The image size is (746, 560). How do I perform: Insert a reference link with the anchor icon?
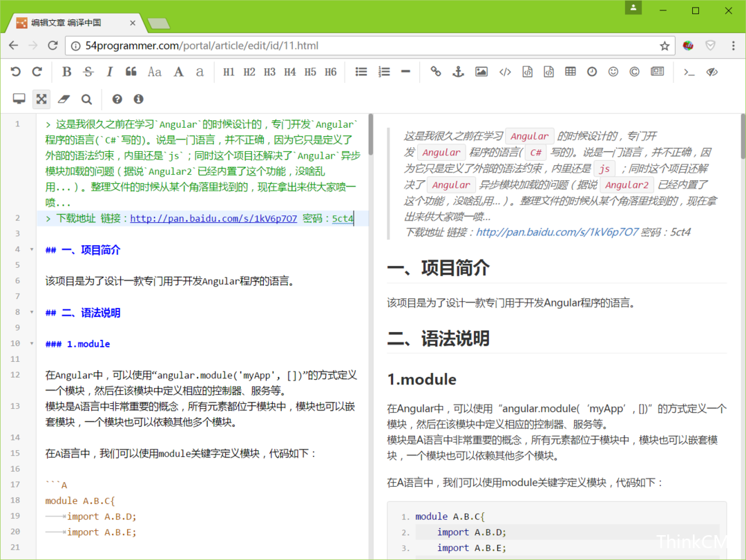coord(458,72)
